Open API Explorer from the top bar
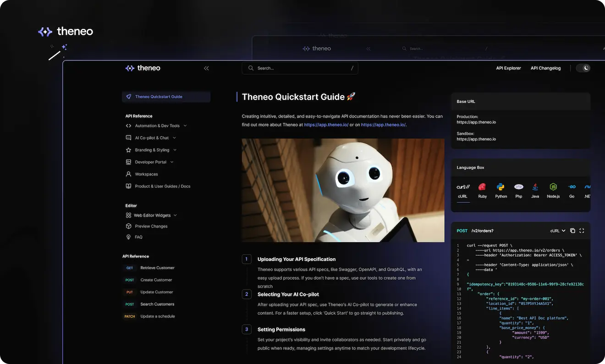Viewport: 605px width, 364px height. click(x=508, y=68)
